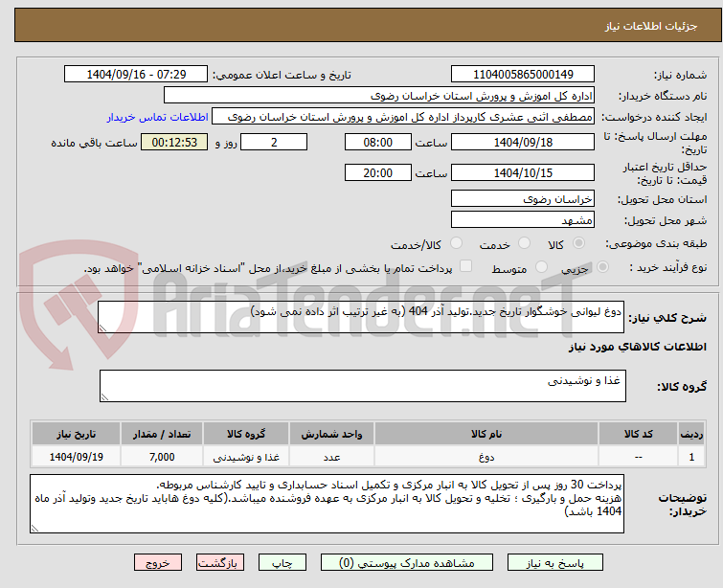The image size is (723, 588).
Task: Click the ایجاد کننده درخواست field
Action: (x=403, y=117)
